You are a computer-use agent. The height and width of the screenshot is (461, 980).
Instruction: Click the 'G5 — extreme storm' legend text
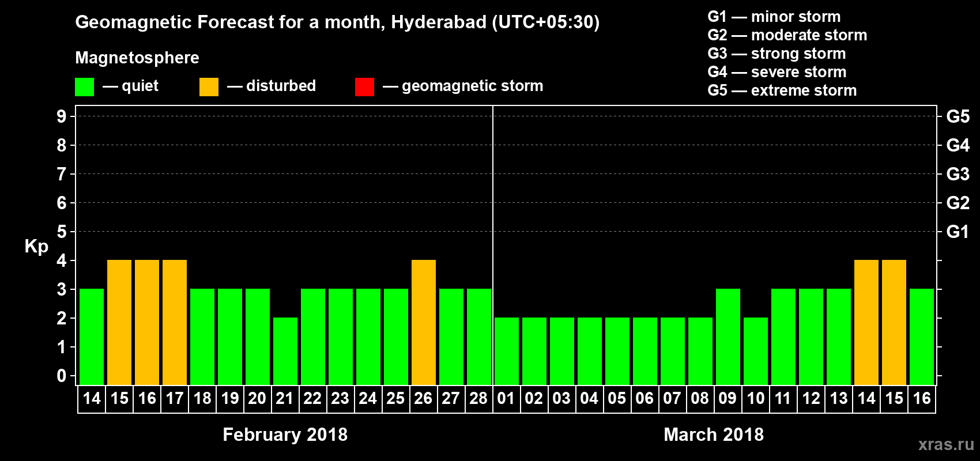tap(782, 90)
